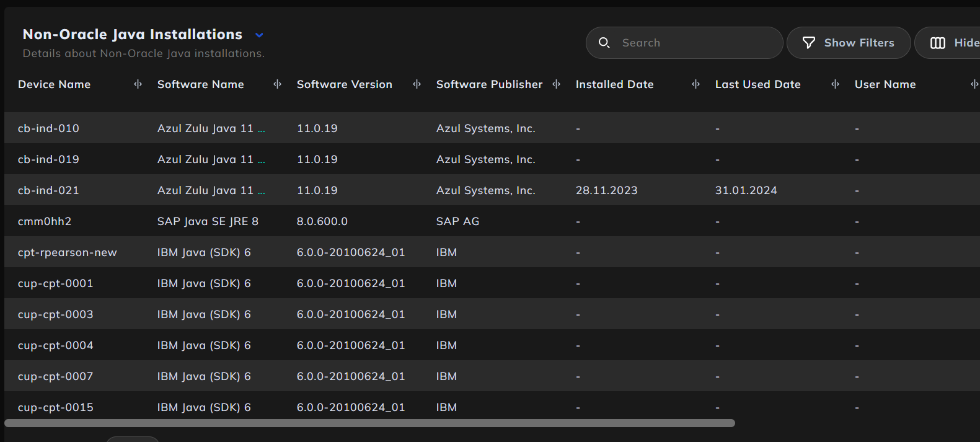Click the SAP Java SE JRE 8 cell

click(208, 221)
